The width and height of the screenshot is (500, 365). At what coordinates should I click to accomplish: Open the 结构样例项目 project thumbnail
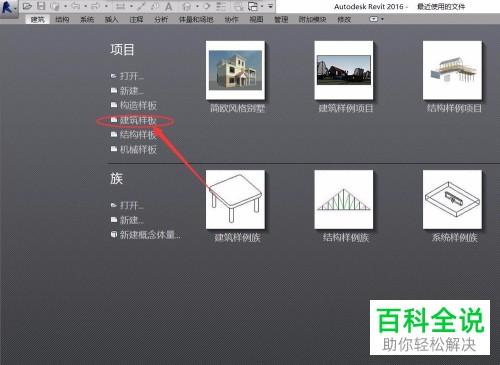pyautogui.click(x=452, y=70)
